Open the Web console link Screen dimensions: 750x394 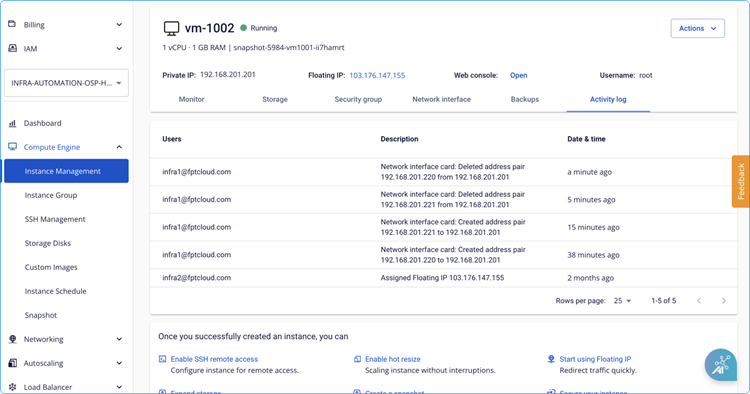tap(518, 76)
